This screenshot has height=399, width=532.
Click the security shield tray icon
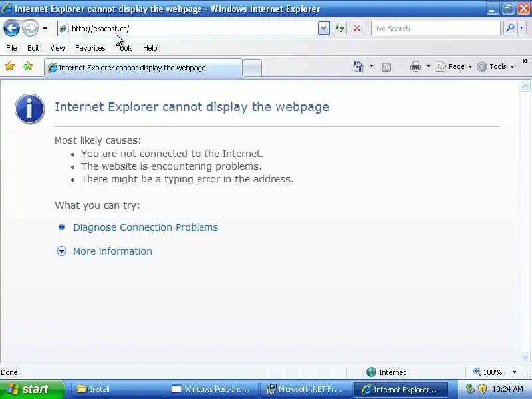(483, 389)
